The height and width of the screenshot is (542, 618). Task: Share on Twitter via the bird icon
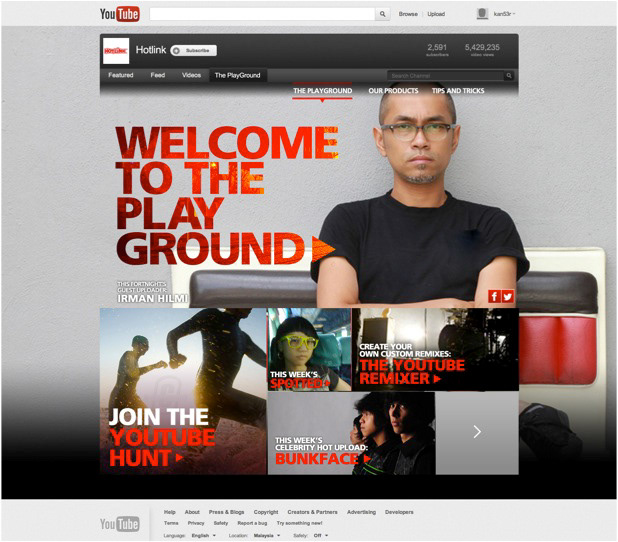tap(508, 296)
